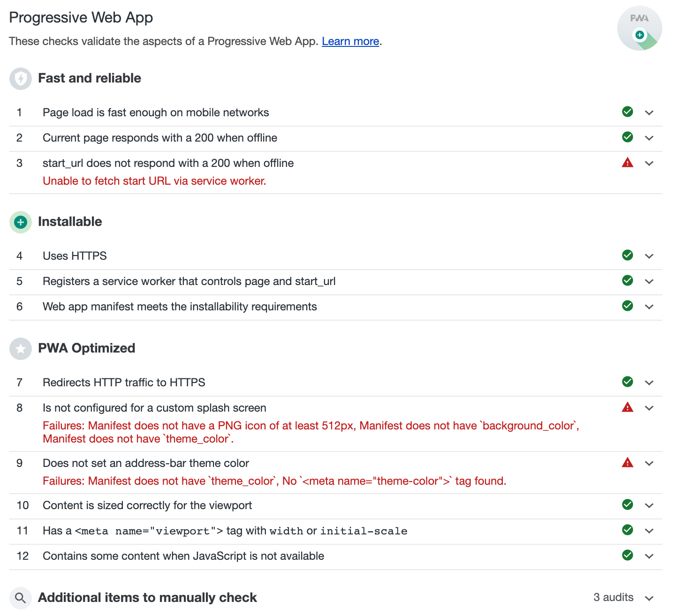Click the Web app manifest installability audit title
The height and width of the screenshot is (616, 682).
point(180,307)
